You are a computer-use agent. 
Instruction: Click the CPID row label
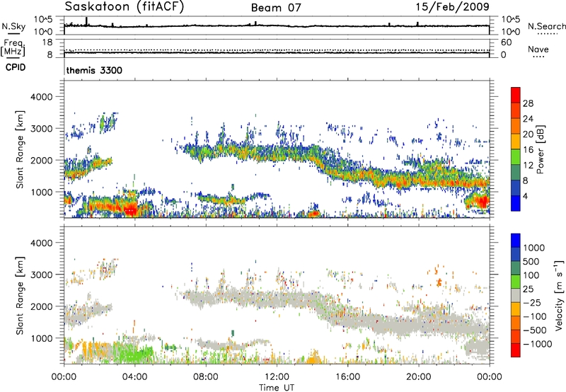coord(16,67)
